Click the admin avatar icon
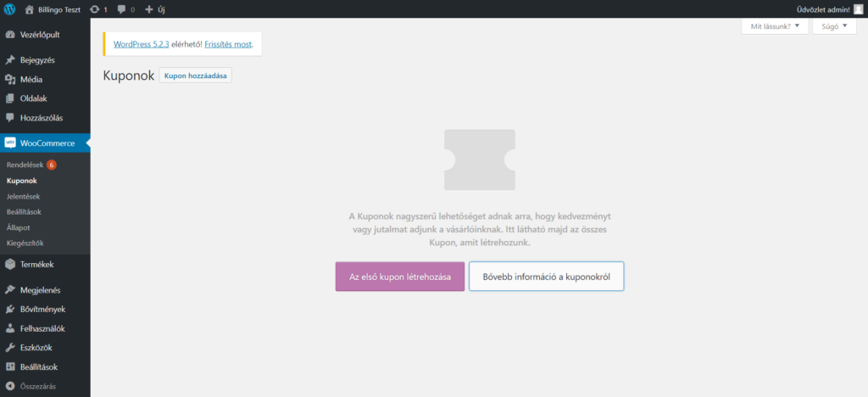This screenshot has height=397, width=868. point(858,8)
